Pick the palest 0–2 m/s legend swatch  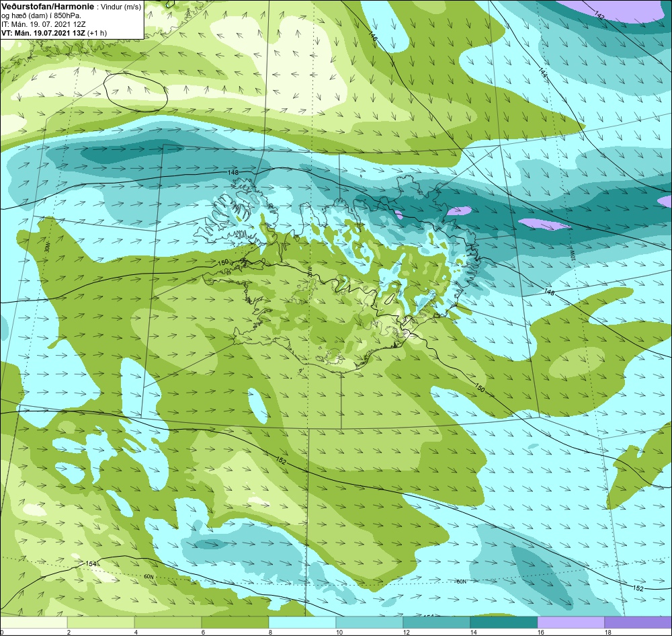pos(34,622)
